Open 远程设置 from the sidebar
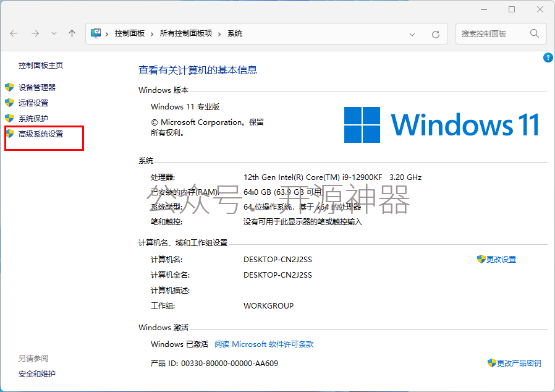Screen dimensions: 555x392 pyautogui.click(x=33, y=103)
